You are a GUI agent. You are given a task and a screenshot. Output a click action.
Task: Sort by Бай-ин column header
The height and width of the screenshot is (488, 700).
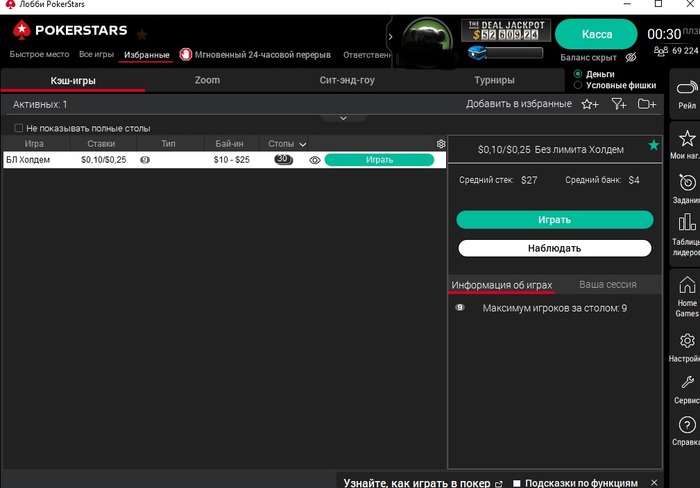click(x=231, y=144)
